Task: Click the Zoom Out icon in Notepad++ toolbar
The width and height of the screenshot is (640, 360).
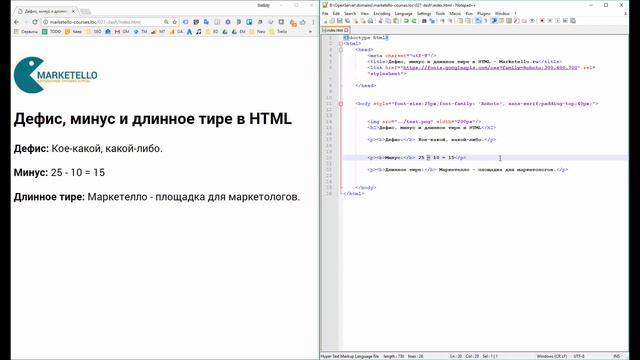Action: point(450,20)
